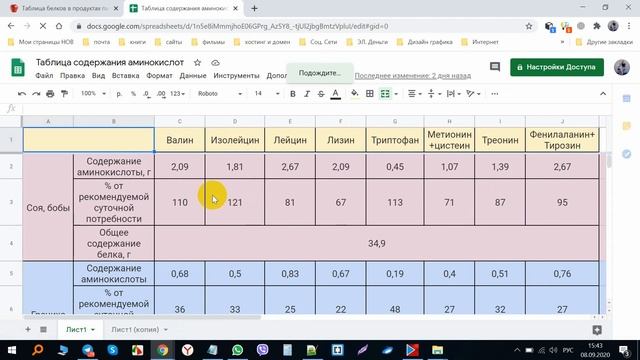The height and width of the screenshot is (360, 640).
Task: Expand merge cells options arrow
Action: pos(396,94)
